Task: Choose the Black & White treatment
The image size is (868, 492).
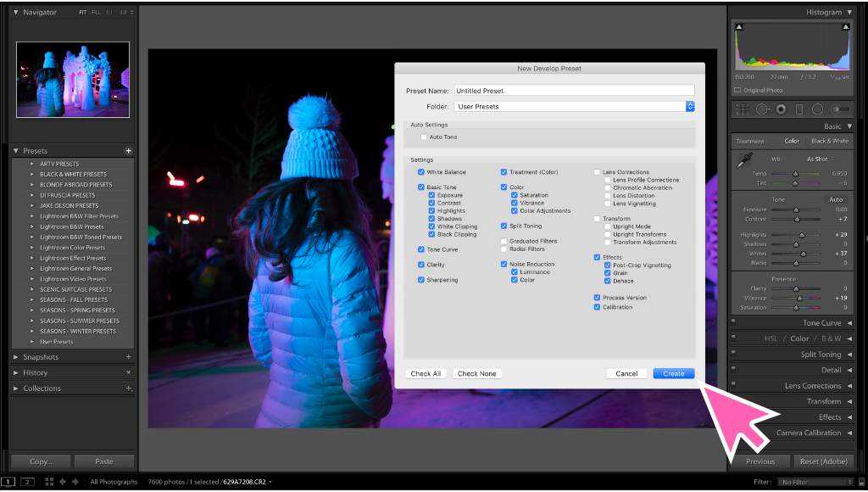Action: [x=829, y=141]
